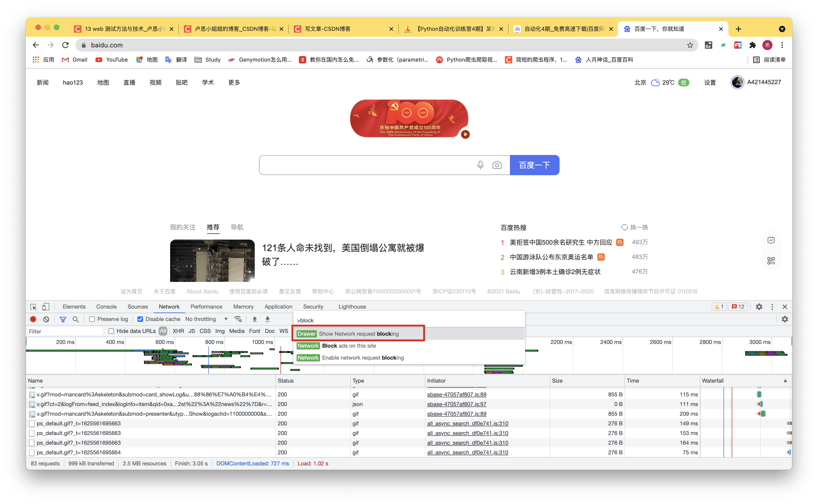Viewport: 818px width, 504px height.
Task: Open the Study bookmarks folder
Action: pos(208,60)
